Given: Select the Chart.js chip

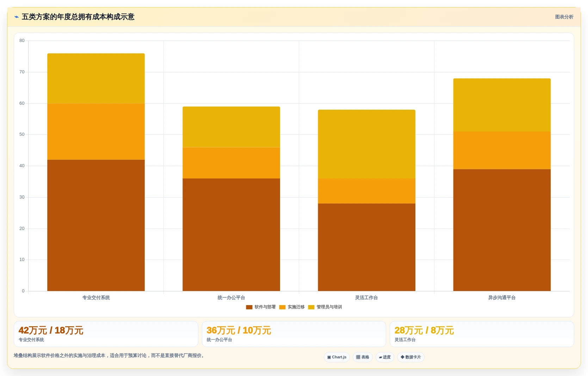Looking at the screenshot, I should pyautogui.click(x=336, y=357).
